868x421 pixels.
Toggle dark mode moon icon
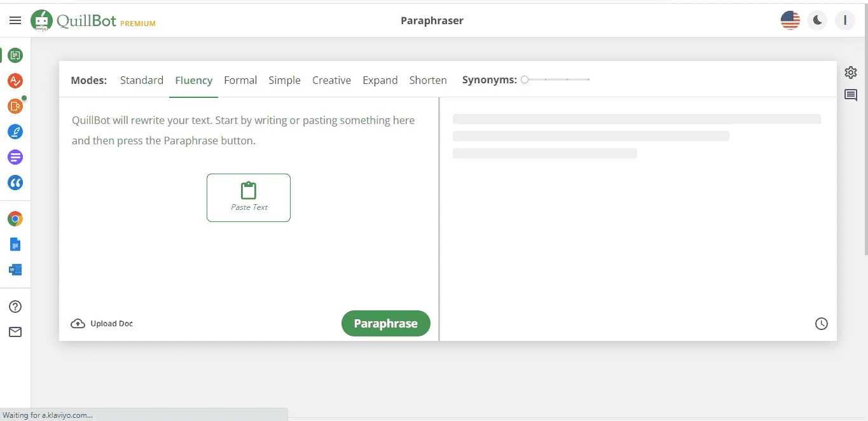pyautogui.click(x=818, y=20)
